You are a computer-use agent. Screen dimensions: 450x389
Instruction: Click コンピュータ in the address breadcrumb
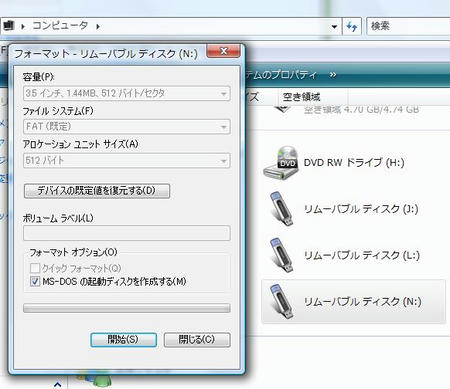61,26
